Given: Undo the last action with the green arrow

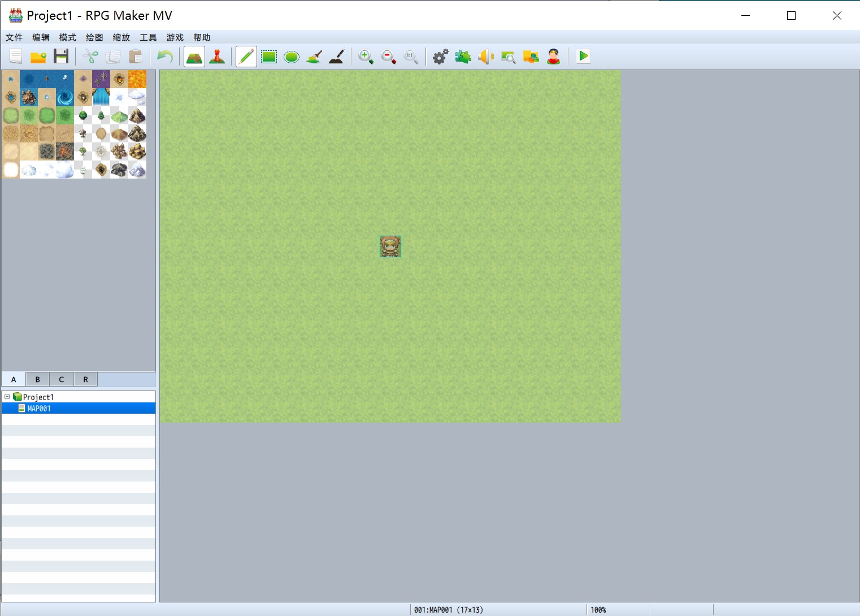Looking at the screenshot, I should pyautogui.click(x=165, y=57).
